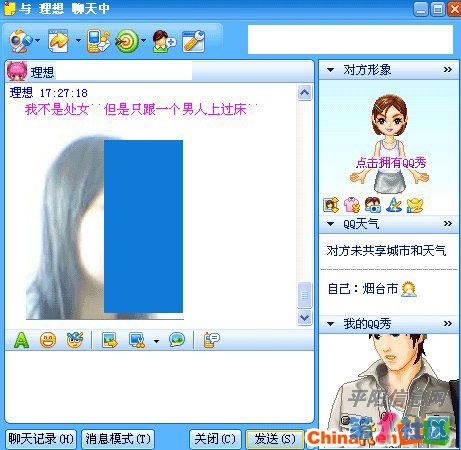Click 发送(S) button
This screenshot has height=450, width=461.
[x=275, y=439]
